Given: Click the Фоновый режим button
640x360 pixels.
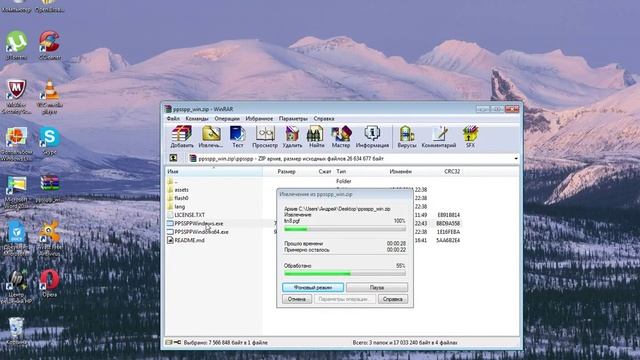Looking at the screenshot, I should pos(313,287).
